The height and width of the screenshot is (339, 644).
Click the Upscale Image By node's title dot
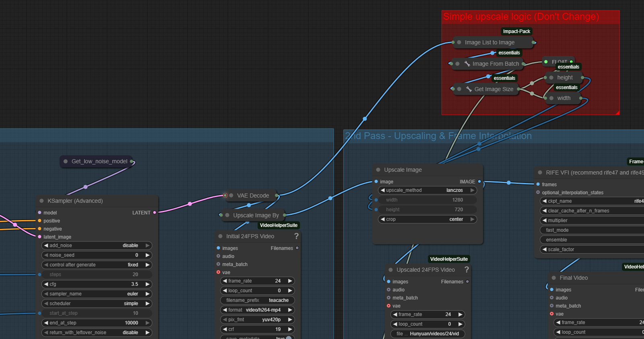click(x=227, y=215)
